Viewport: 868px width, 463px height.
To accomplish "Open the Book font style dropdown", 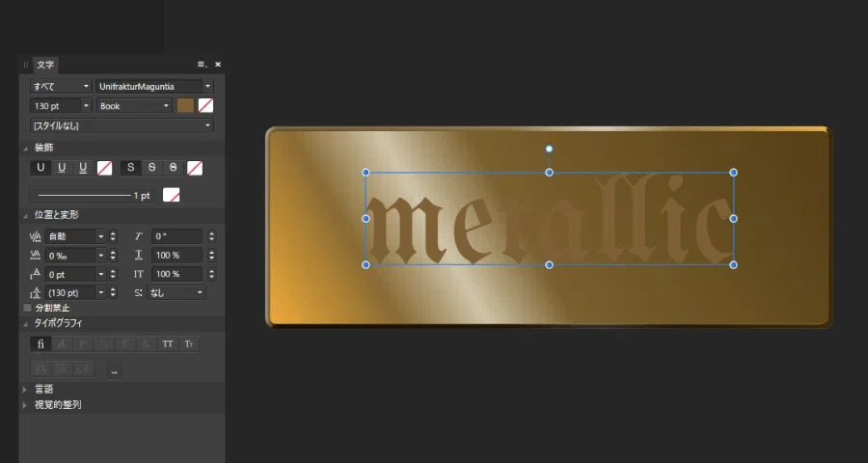I will pyautogui.click(x=134, y=106).
